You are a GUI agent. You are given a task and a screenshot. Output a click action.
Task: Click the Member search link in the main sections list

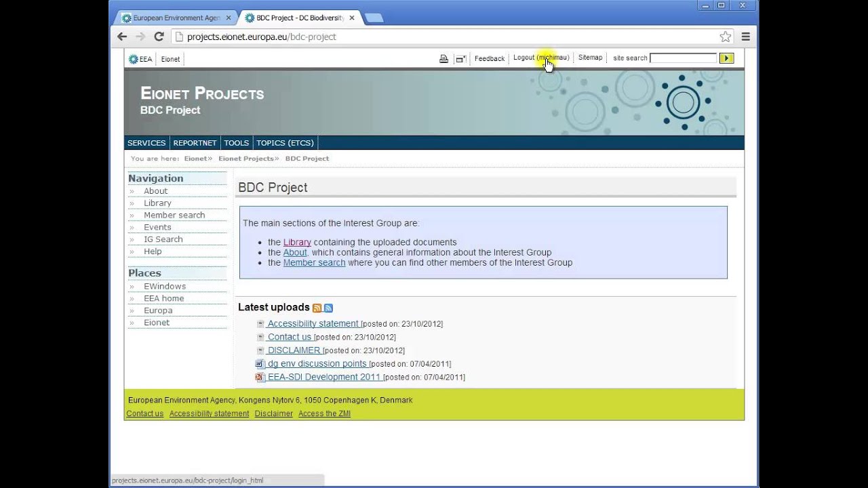click(x=314, y=262)
